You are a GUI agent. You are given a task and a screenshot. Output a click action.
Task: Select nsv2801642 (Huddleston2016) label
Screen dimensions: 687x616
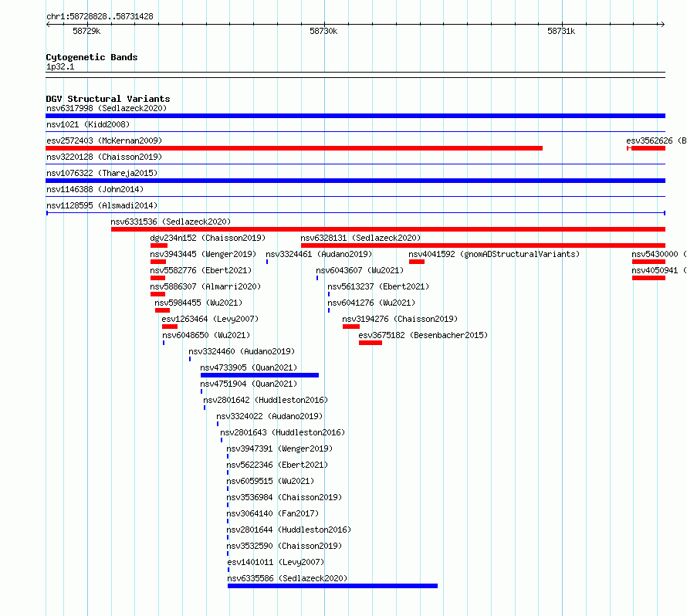266,400
